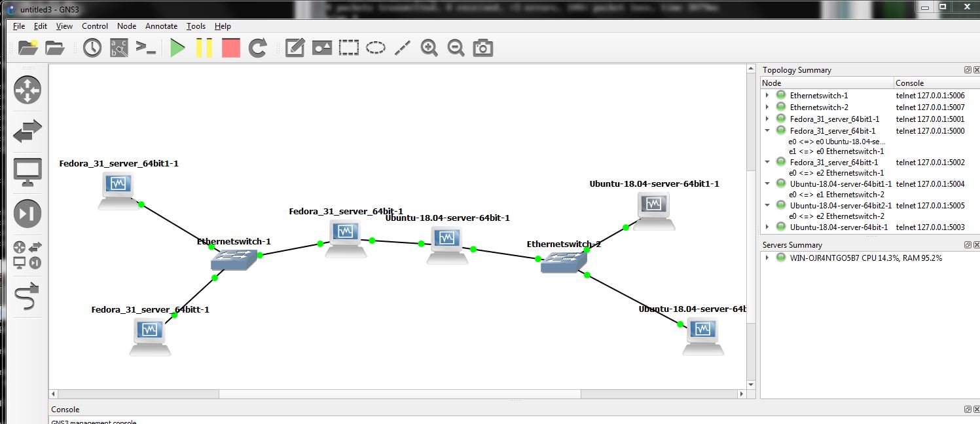
Task: Select Fedora_31_server_64bitt-1 node on canvas
Action: coord(150,336)
